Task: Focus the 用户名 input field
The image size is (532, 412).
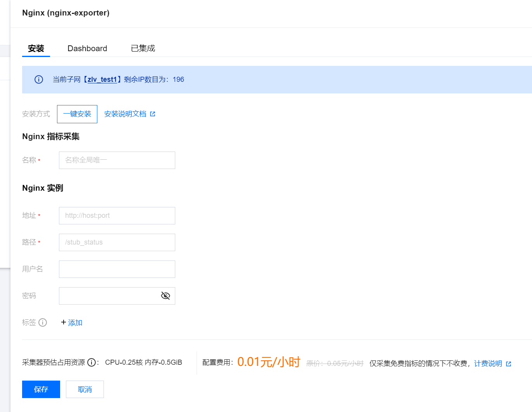Action: coord(117,269)
